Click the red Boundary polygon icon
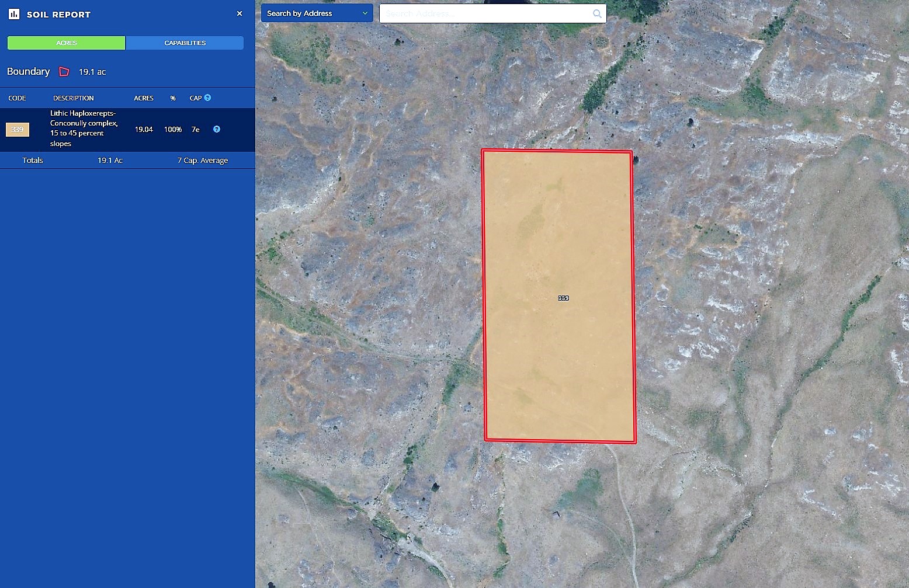Screen dimensions: 909x588 click(x=64, y=72)
